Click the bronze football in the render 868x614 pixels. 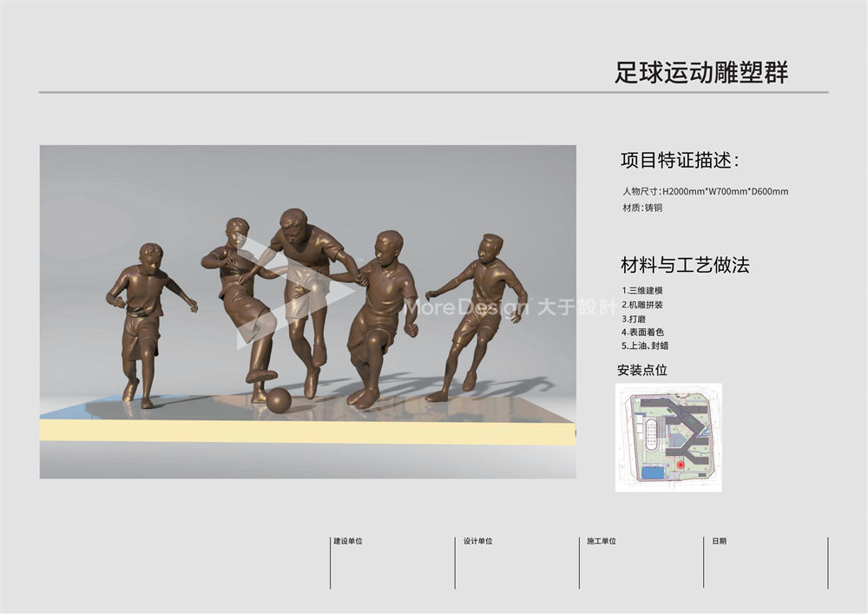tap(279, 399)
